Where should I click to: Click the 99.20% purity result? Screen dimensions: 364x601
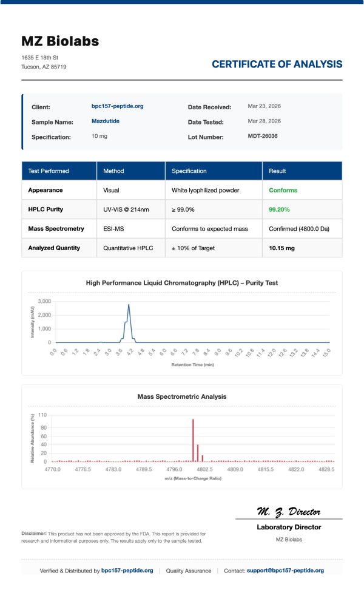pos(279,209)
